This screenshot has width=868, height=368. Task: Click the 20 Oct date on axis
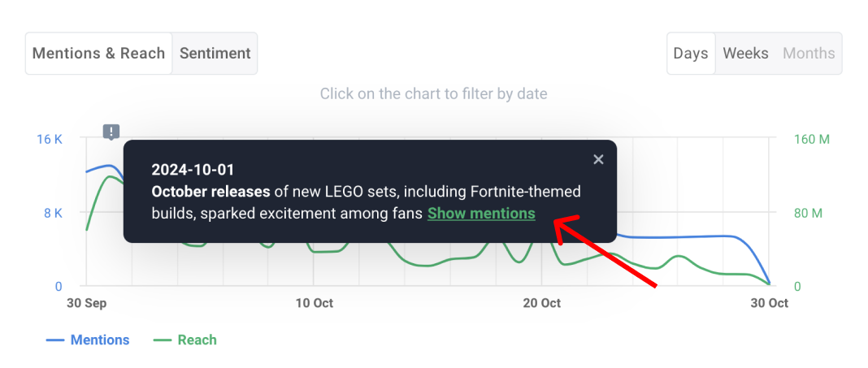coord(542,304)
